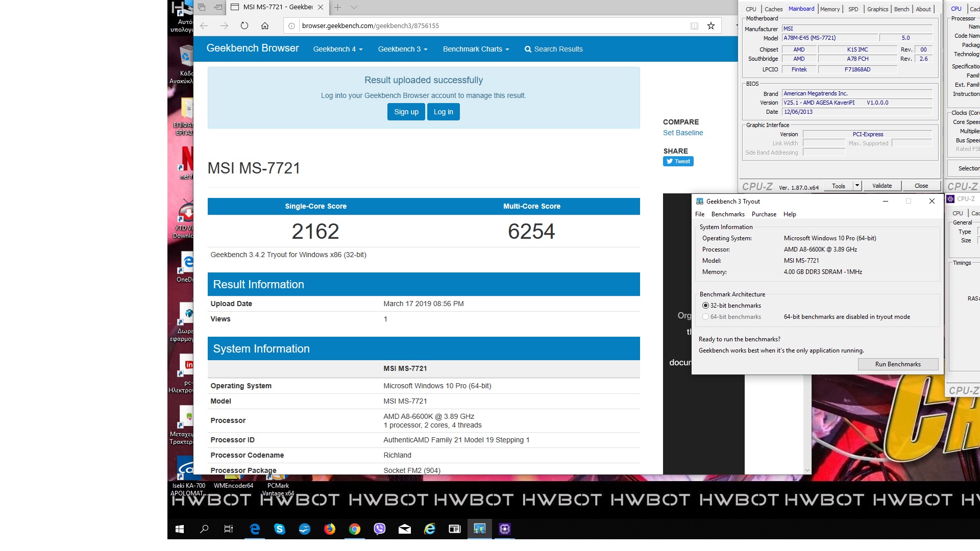Switch to CPU-Z Bench tab
The image size is (980, 551).
(902, 9)
